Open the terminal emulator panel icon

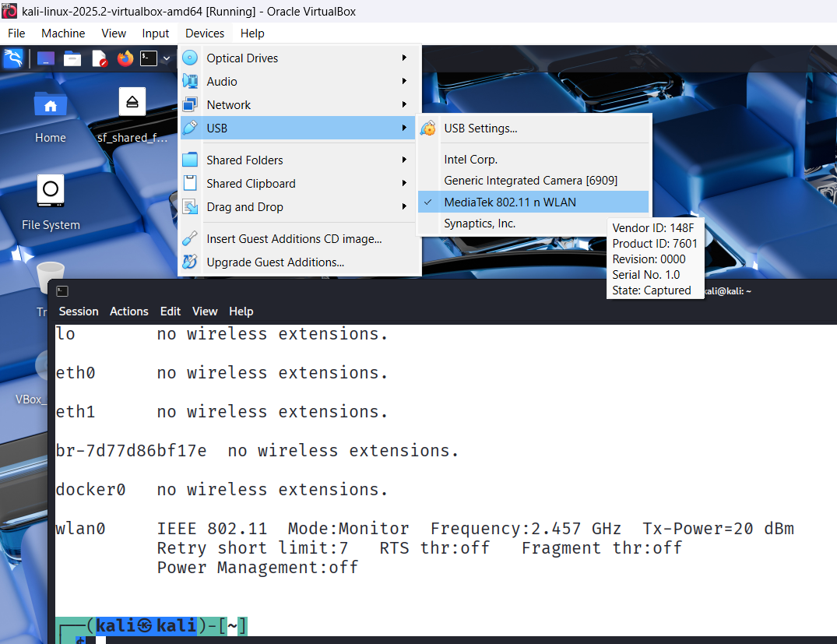[x=149, y=58]
